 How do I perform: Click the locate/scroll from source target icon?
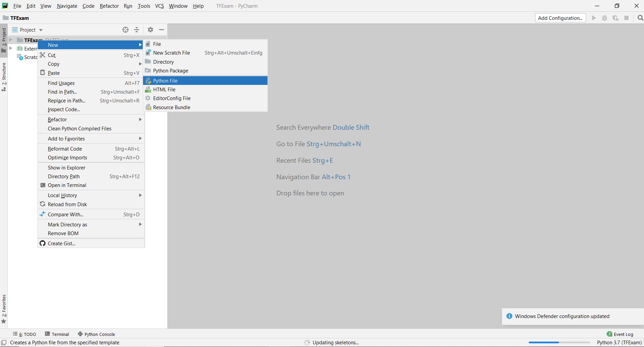pyautogui.click(x=125, y=30)
